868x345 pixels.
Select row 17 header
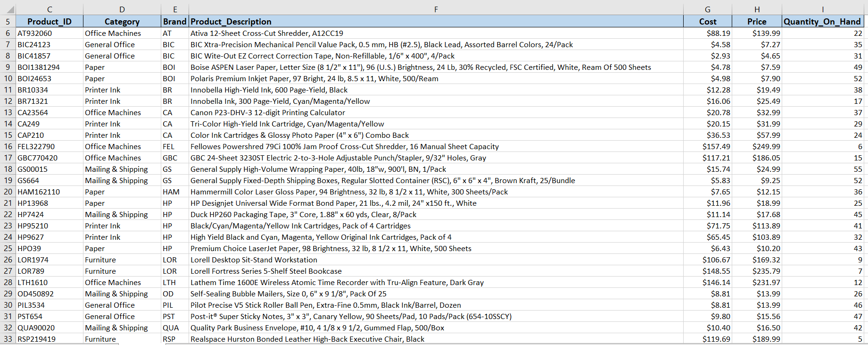8,158
